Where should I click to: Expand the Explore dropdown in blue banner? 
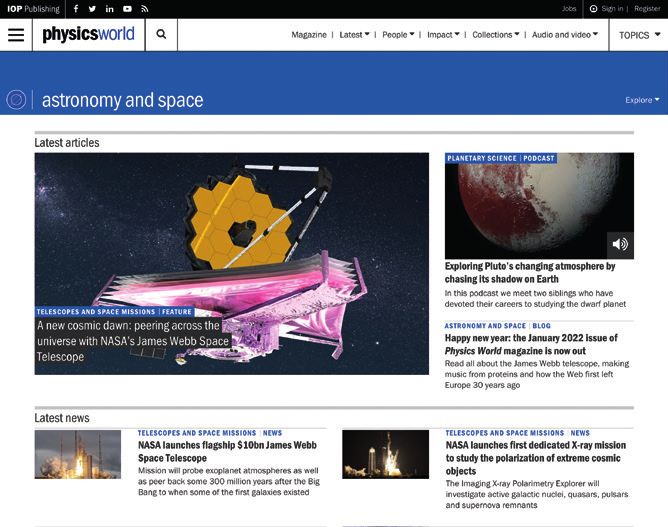coord(642,100)
